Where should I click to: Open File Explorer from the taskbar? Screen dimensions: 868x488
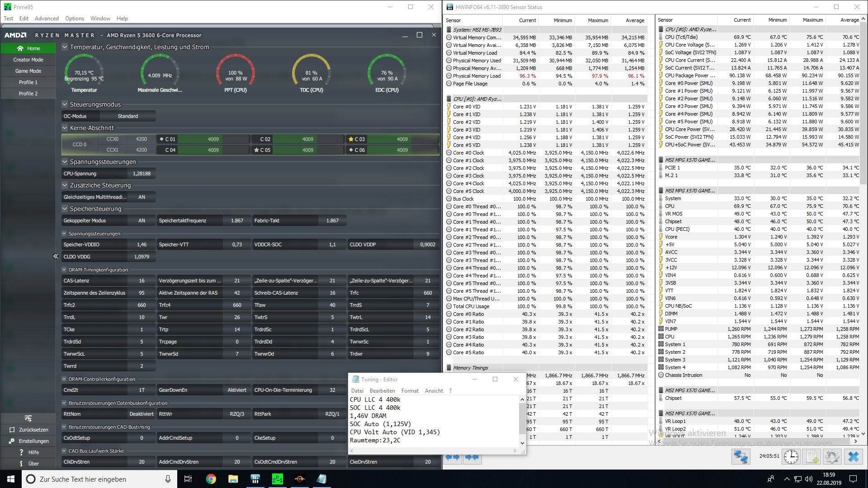click(233, 479)
